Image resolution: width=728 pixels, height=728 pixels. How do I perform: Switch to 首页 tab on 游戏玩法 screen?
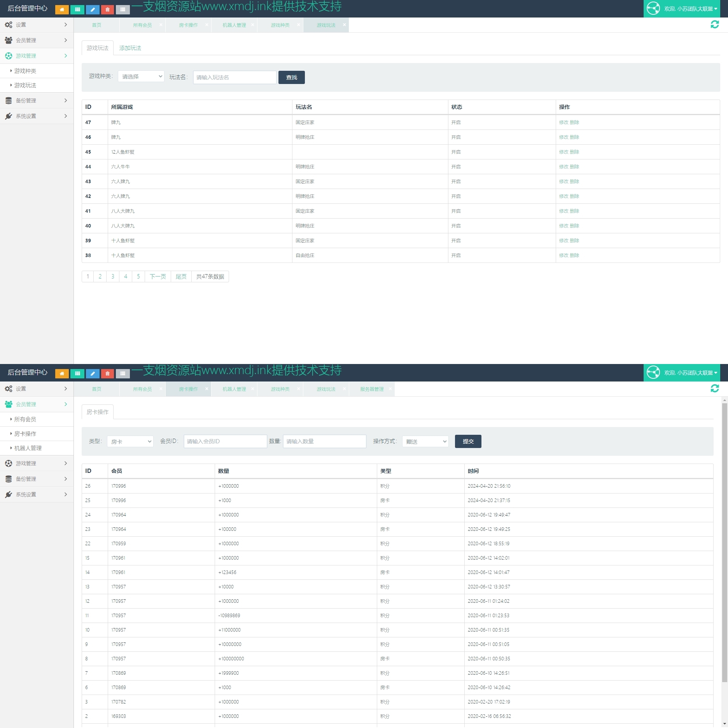pos(96,25)
